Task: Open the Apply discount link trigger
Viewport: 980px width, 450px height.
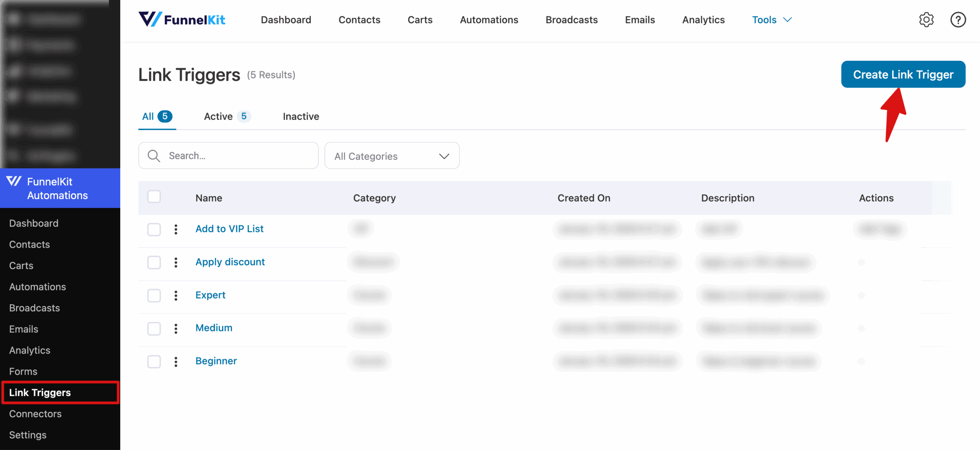Action: [x=230, y=262]
